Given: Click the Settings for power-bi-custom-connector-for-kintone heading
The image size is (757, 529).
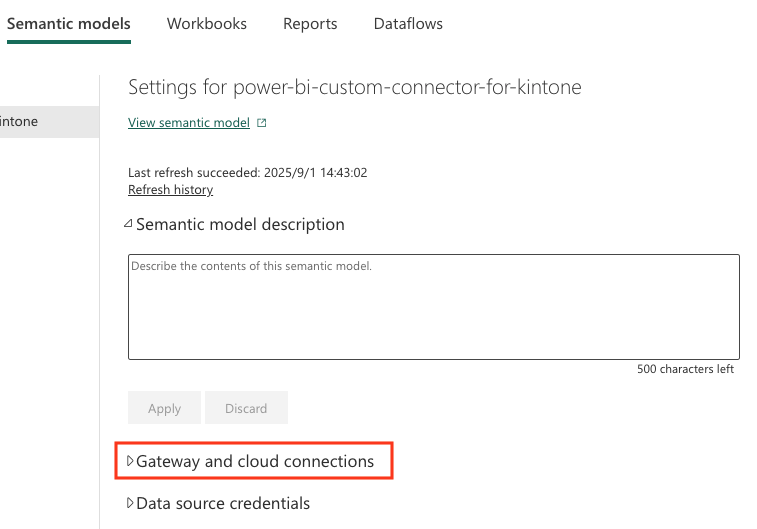Looking at the screenshot, I should pos(354,87).
